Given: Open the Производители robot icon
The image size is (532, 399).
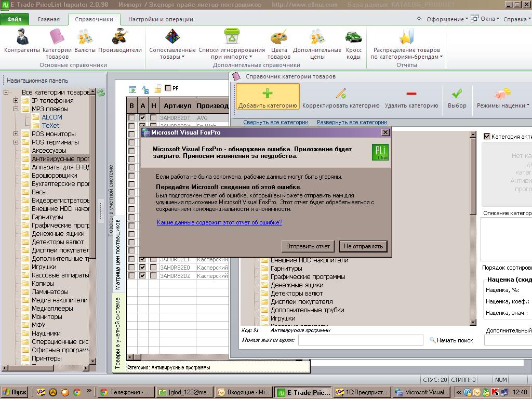Looking at the screenshot, I should (120, 36).
